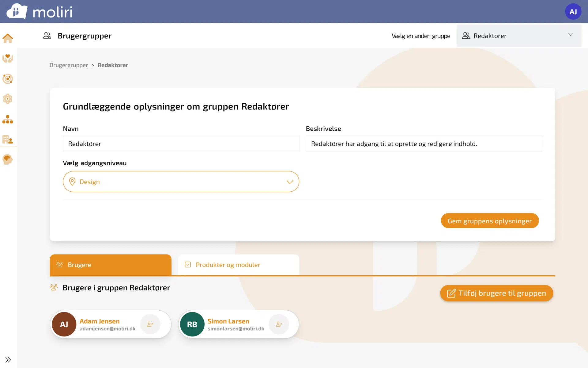Viewport: 588px width, 368px height.
Task: Click the Navn input field
Action: click(x=181, y=144)
